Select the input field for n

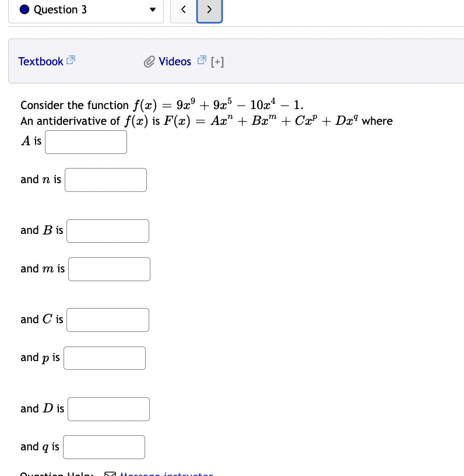point(106,180)
